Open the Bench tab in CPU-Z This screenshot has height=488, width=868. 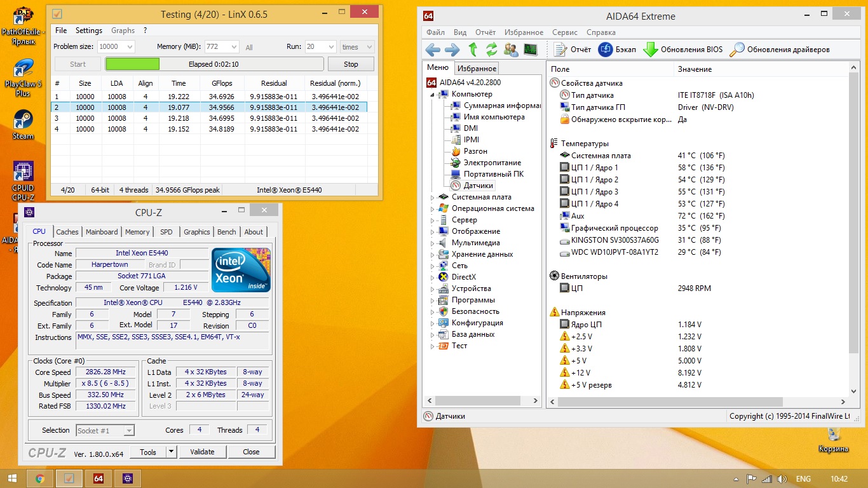point(227,232)
